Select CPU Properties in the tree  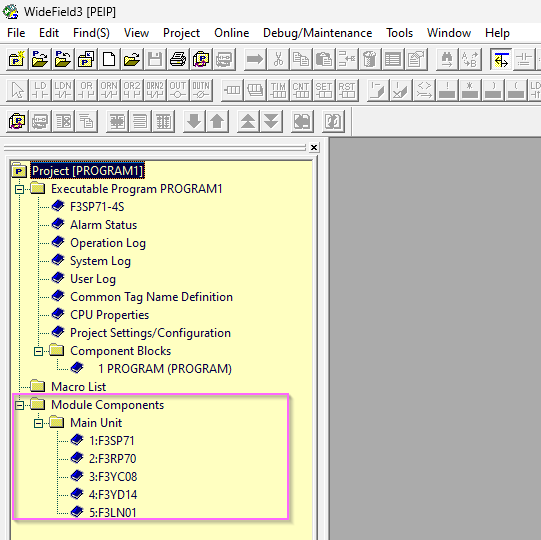pos(109,315)
